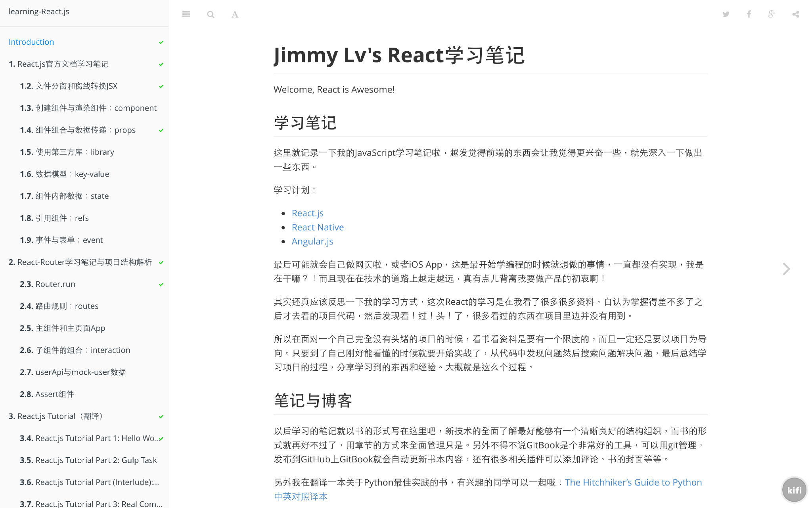Click the checkmark beside 2.3. Router.run
Image resolution: width=812 pixels, height=508 pixels.
pos(161,285)
